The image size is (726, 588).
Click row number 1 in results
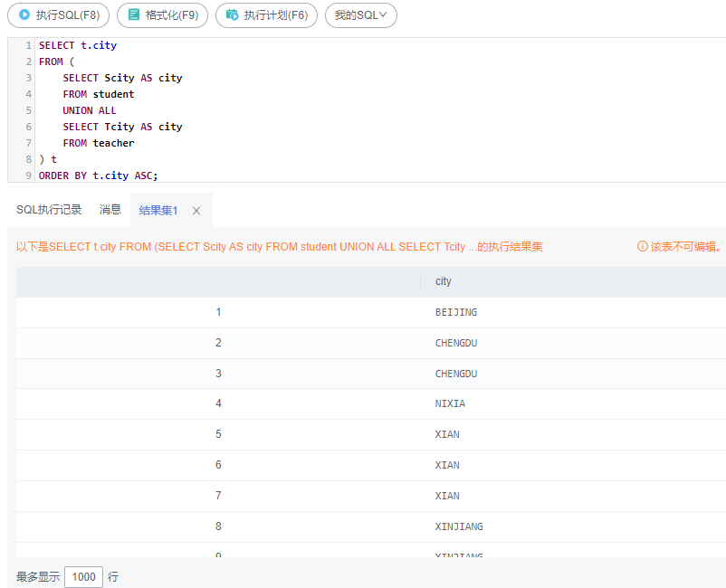coord(218,312)
